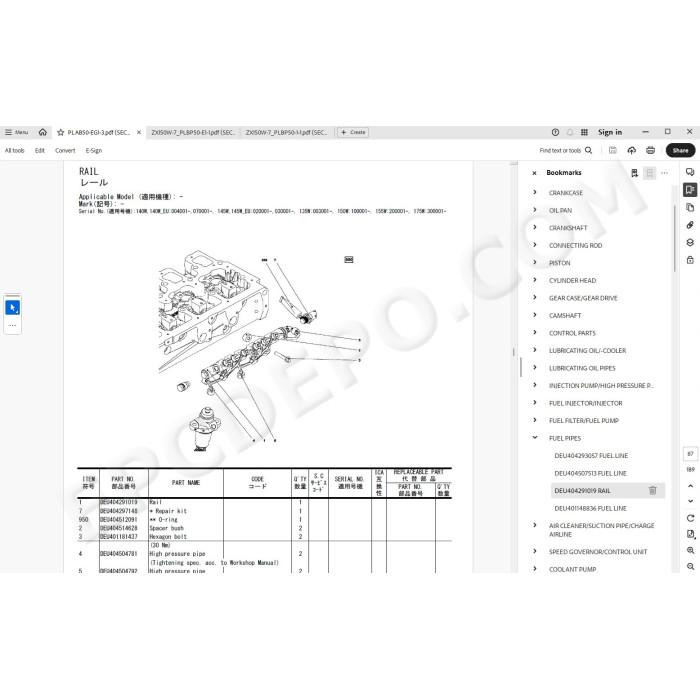Open the page display settings icon
This screenshot has width=700, height=700.
click(x=690, y=534)
